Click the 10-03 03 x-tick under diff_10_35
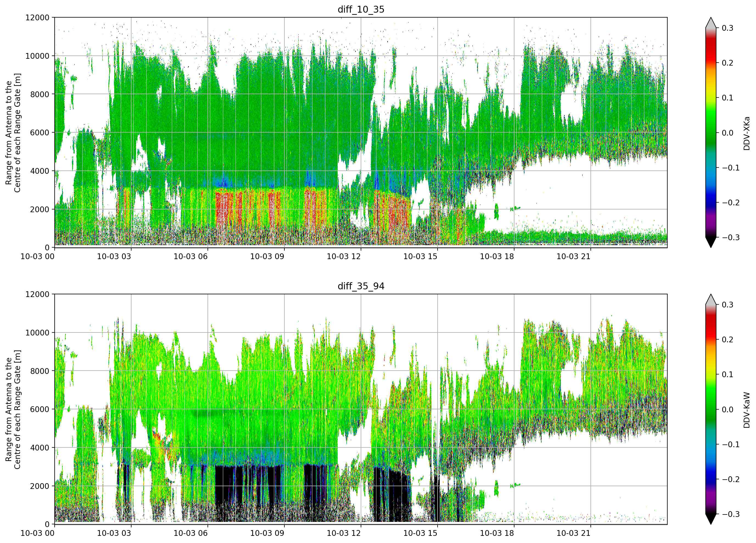 [114, 256]
